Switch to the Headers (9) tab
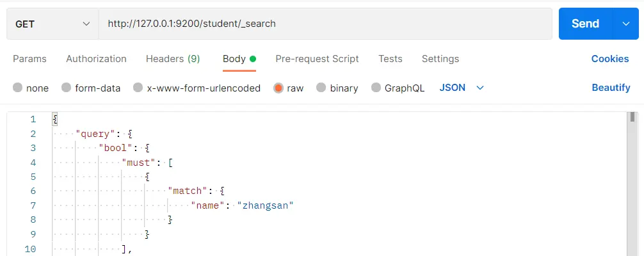This screenshot has width=644, height=256. [173, 59]
